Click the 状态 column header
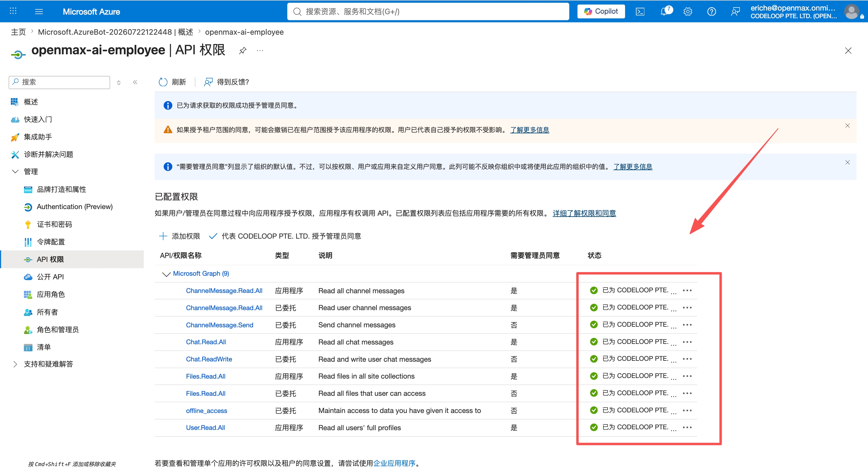Image resolution: width=868 pixels, height=470 pixels. click(594, 255)
